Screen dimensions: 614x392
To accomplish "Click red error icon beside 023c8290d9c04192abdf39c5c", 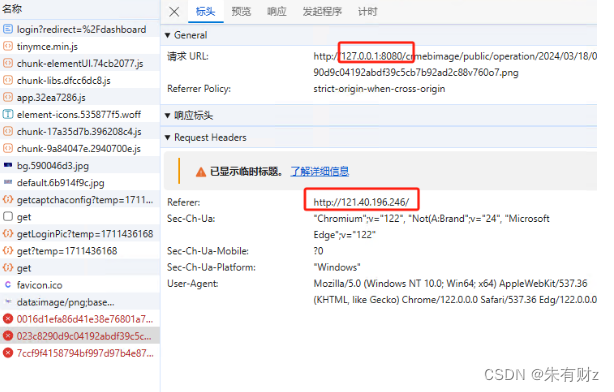I will (x=8, y=336).
